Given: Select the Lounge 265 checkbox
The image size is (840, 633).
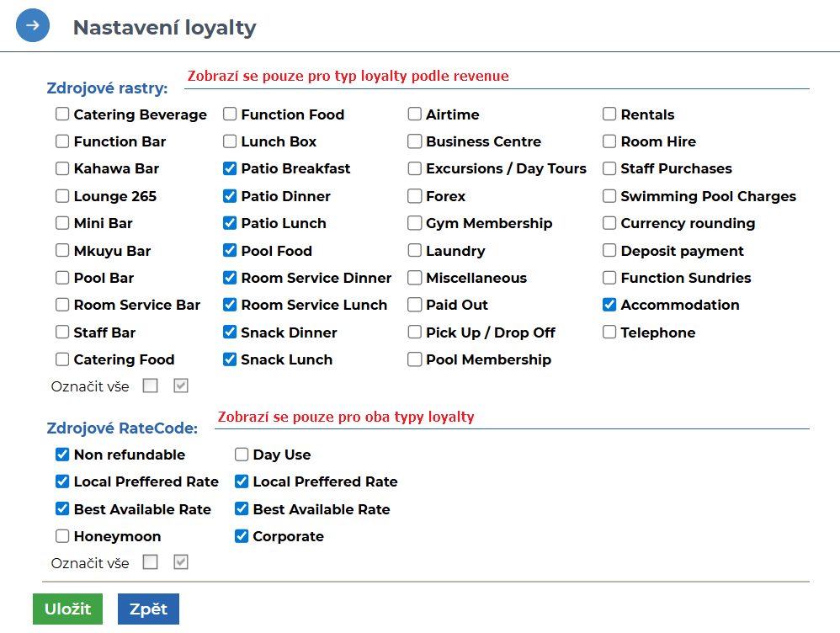Looking at the screenshot, I should pyautogui.click(x=62, y=195).
